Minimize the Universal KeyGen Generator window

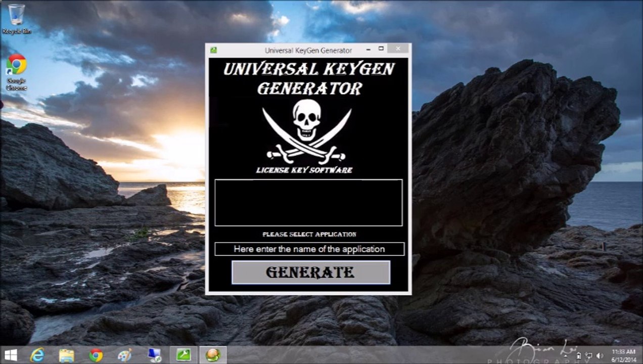click(369, 49)
